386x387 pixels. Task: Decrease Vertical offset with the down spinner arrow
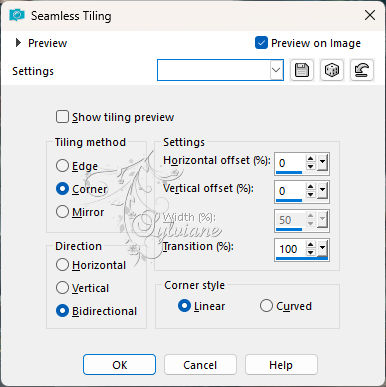(x=310, y=194)
